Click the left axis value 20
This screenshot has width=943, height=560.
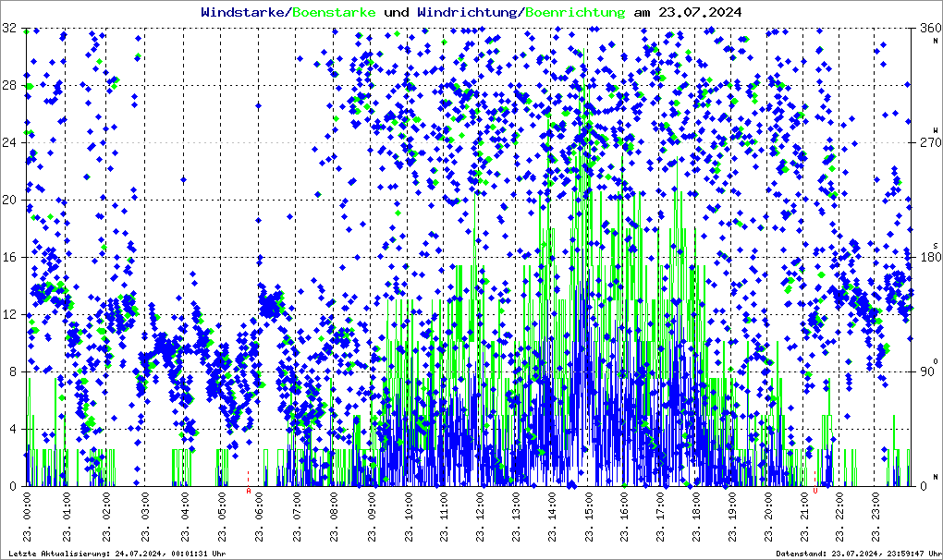coord(9,201)
